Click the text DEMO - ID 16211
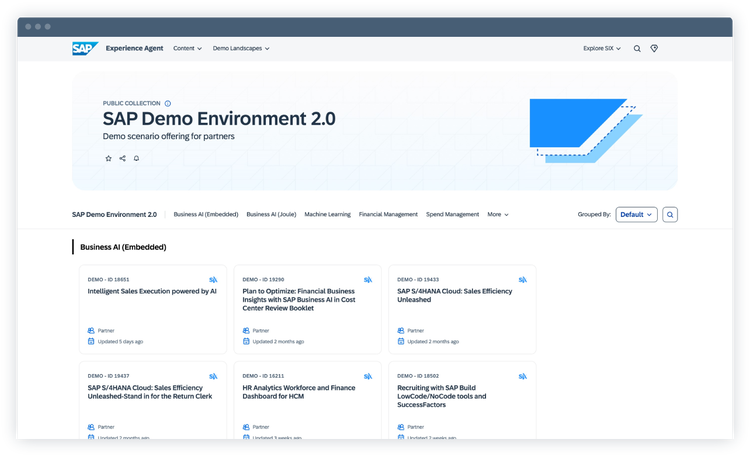 tap(263, 376)
